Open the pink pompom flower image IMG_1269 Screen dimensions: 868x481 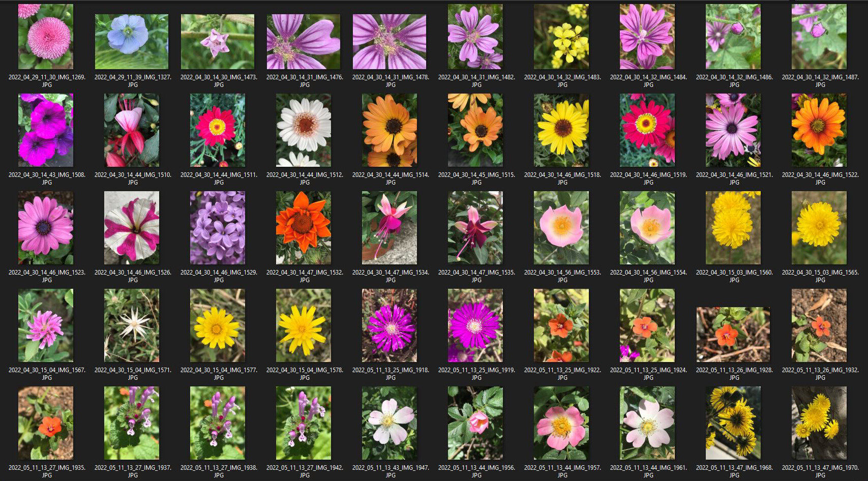click(45, 36)
